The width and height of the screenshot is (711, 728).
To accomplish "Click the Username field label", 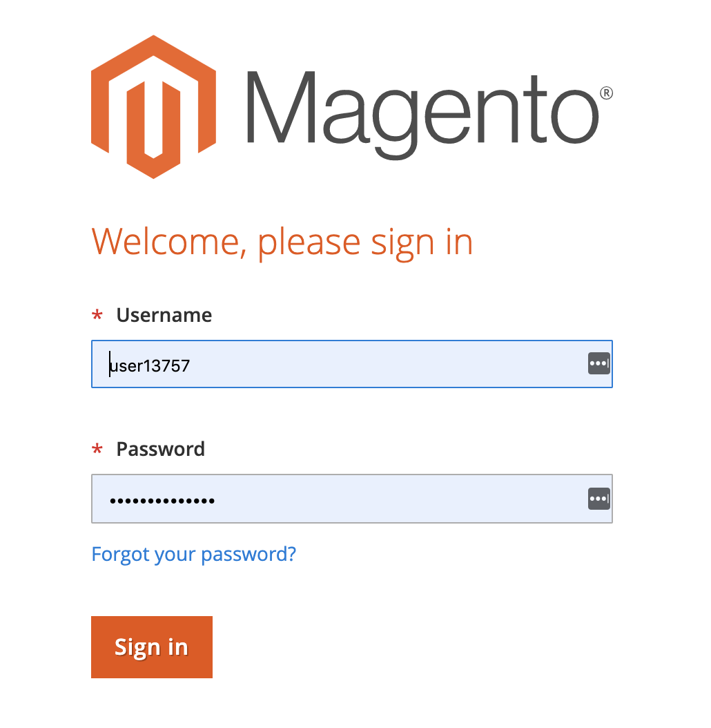I will (164, 315).
